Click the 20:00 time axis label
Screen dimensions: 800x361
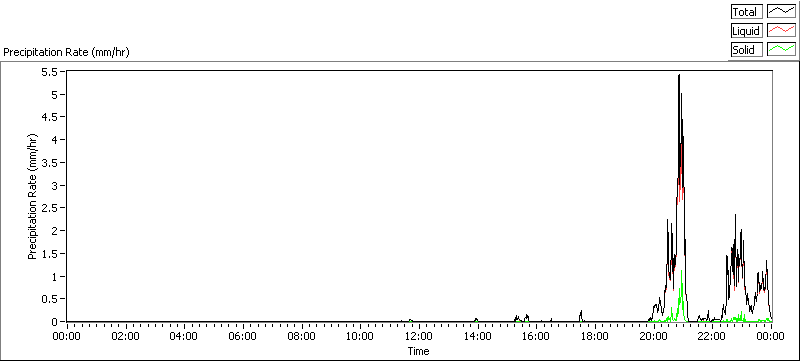(654, 336)
